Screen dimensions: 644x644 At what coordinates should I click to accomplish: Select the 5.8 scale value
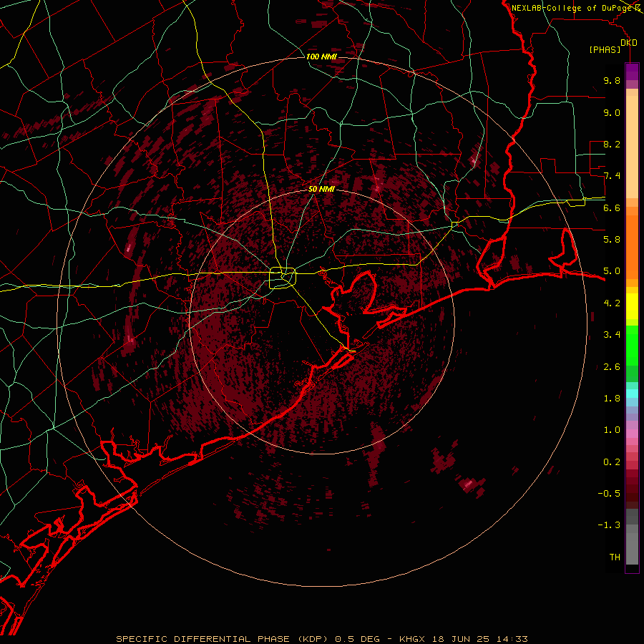coord(612,240)
